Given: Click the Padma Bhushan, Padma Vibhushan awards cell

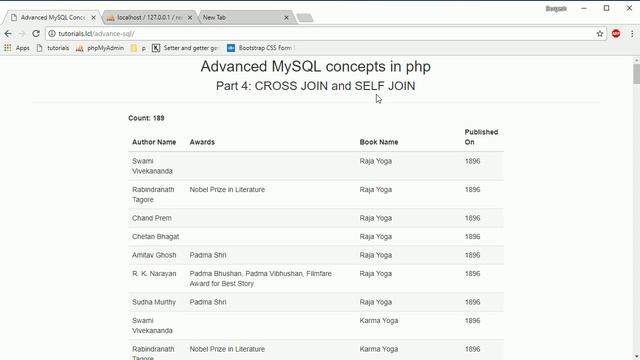Looking at the screenshot, I should (x=260, y=278).
